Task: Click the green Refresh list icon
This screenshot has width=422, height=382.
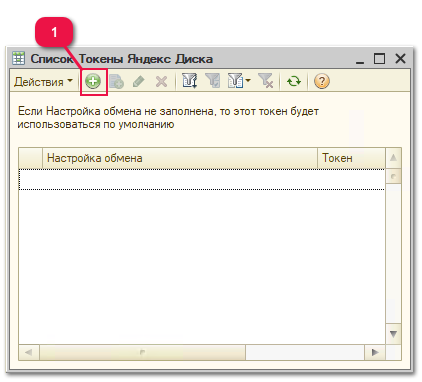Action: click(294, 81)
